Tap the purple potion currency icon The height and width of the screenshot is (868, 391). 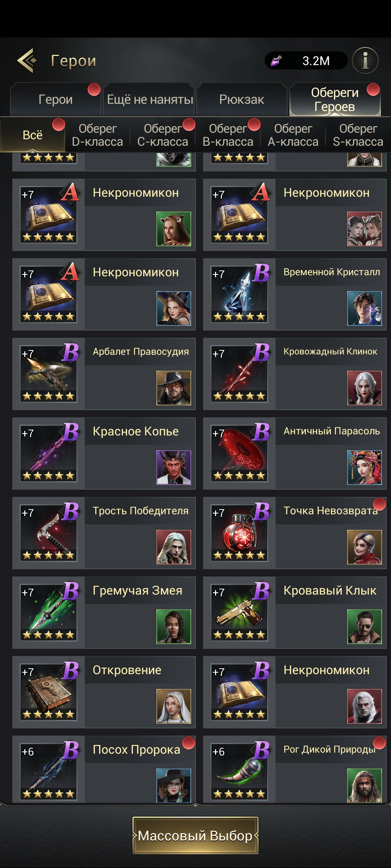[276, 61]
